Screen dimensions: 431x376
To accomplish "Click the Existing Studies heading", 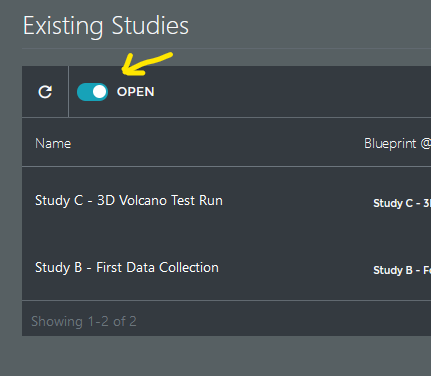I will [106, 26].
